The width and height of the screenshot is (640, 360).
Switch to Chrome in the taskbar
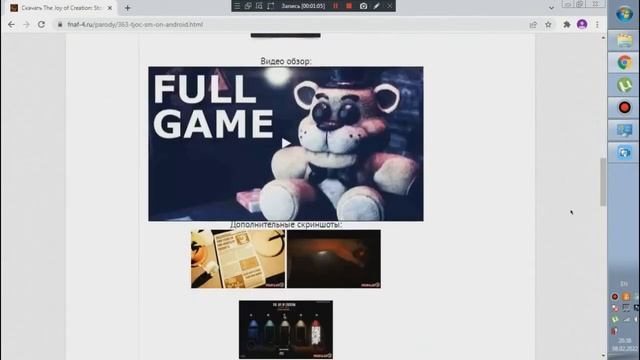click(624, 62)
